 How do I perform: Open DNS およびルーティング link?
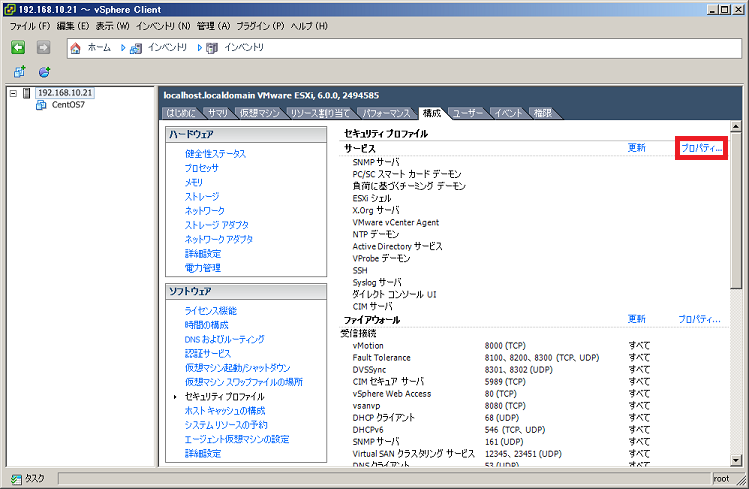(225, 340)
